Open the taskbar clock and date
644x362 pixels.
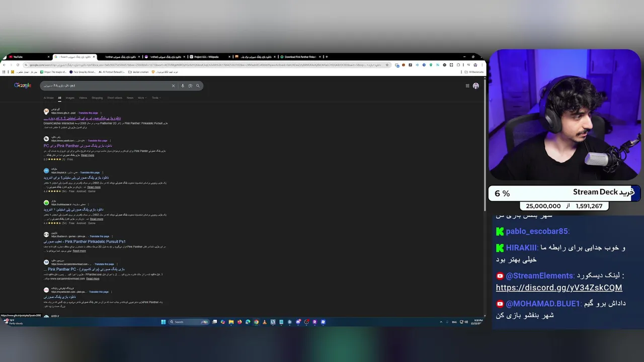click(478, 322)
